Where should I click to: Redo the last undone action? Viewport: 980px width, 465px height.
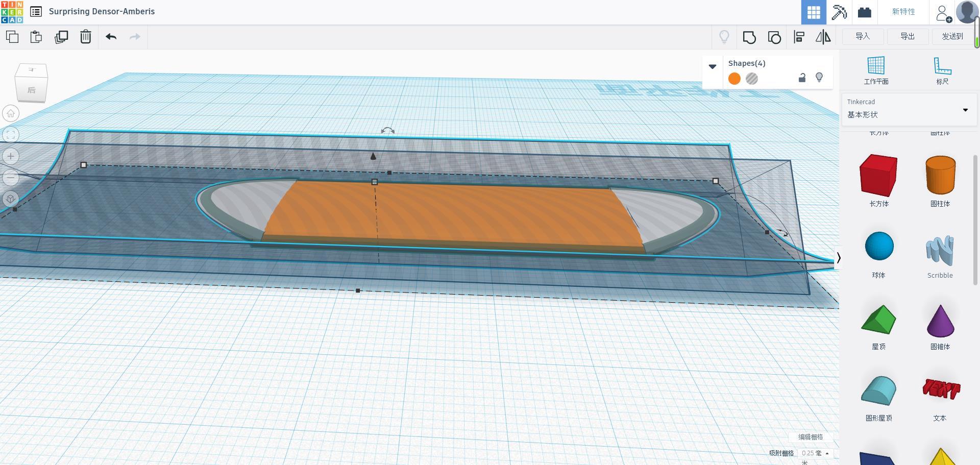click(x=135, y=37)
